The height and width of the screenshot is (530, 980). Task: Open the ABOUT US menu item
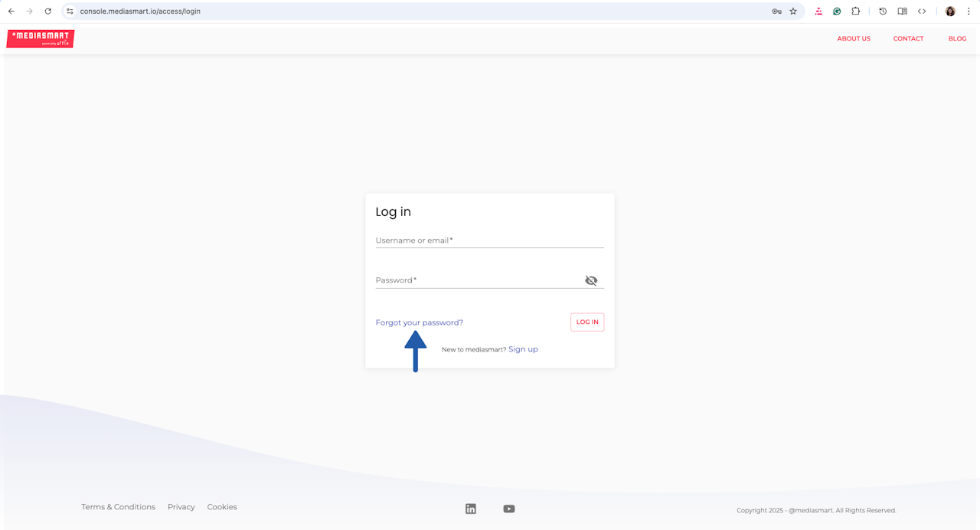[x=854, y=38]
